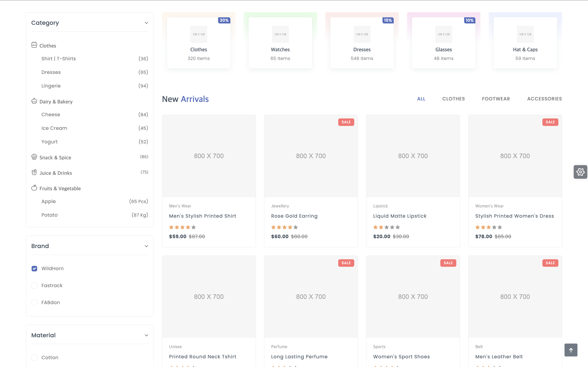Click the Clothes category icon in sidebar
The image size is (588, 367).
pos(34,45)
